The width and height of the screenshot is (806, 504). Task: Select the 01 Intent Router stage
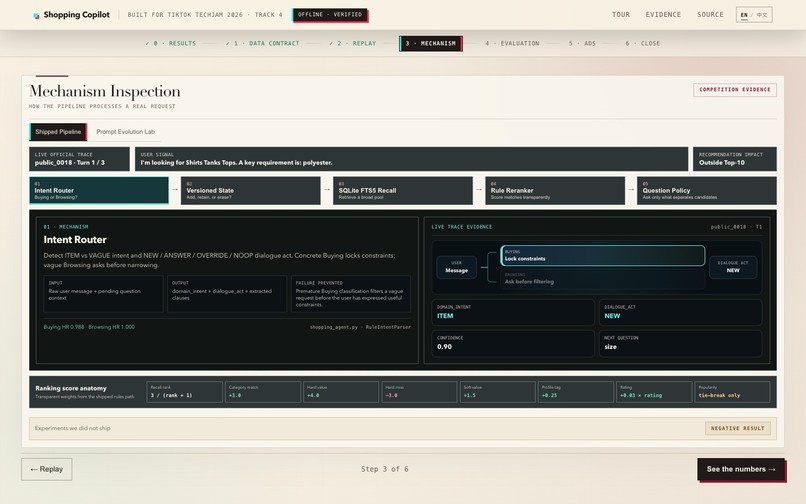tap(99, 191)
